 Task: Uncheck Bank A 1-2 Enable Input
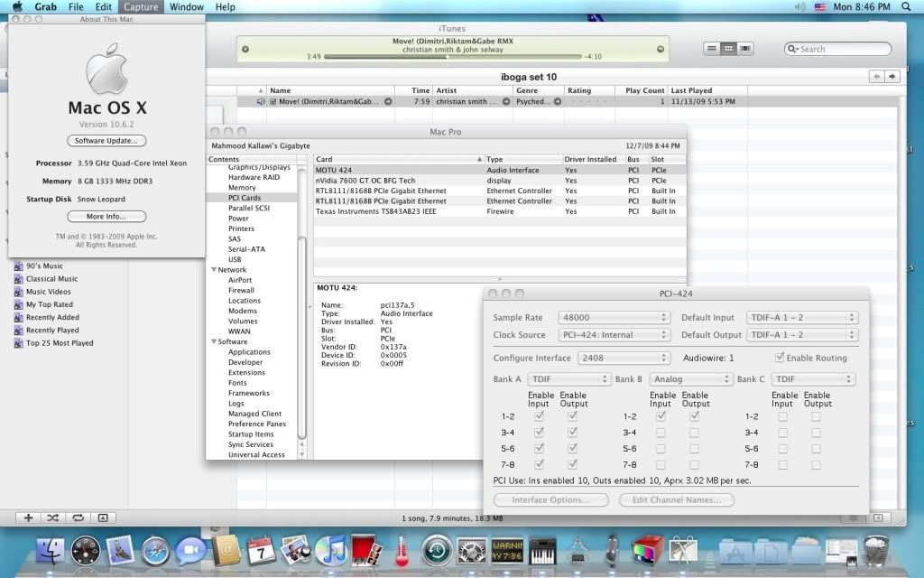click(540, 416)
